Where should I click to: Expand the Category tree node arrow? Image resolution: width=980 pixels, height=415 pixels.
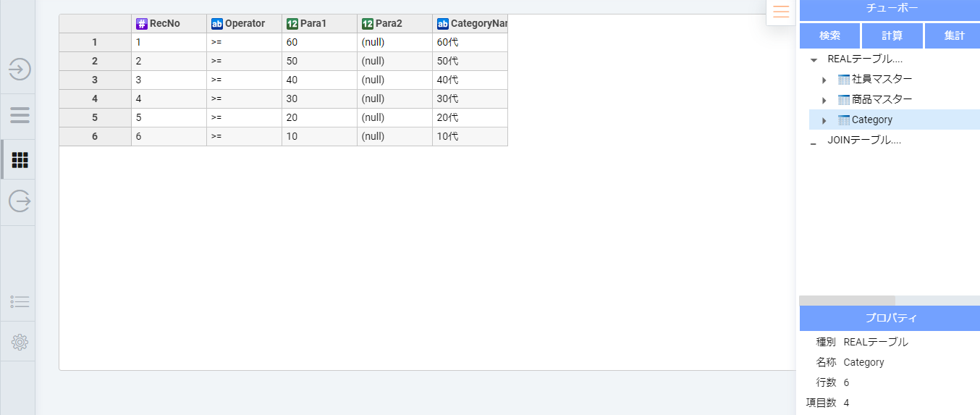point(824,120)
